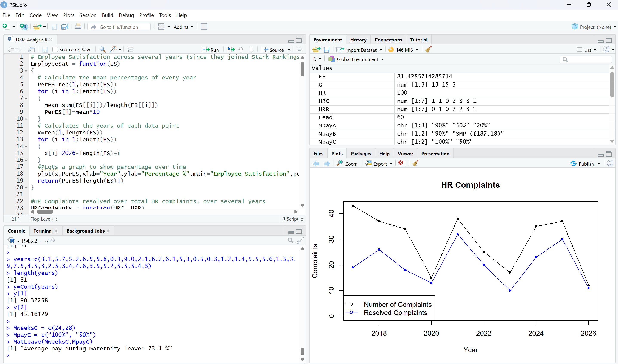Screen dimensions: 618x364
Task: Re-run previous code region icon
Action: click(231, 50)
